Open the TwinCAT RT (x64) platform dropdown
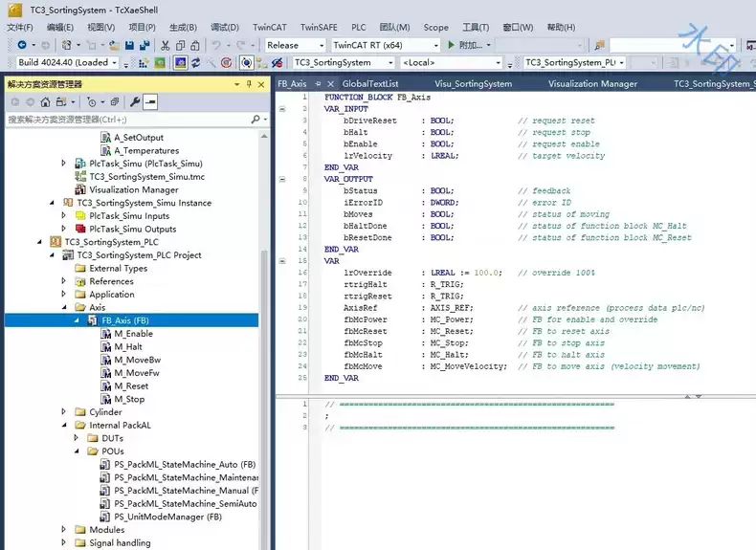756x550 pixels. (x=436, y=45)
